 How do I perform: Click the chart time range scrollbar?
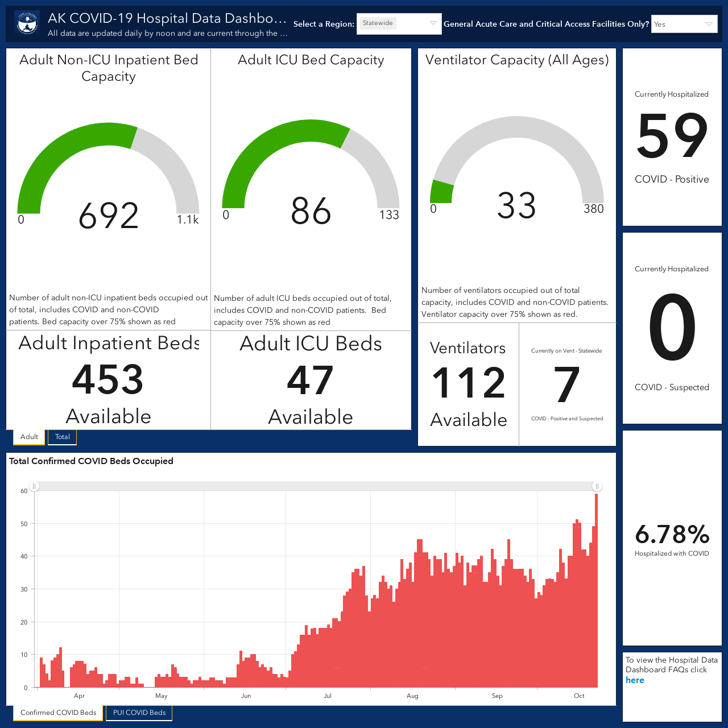pos(316,486)
